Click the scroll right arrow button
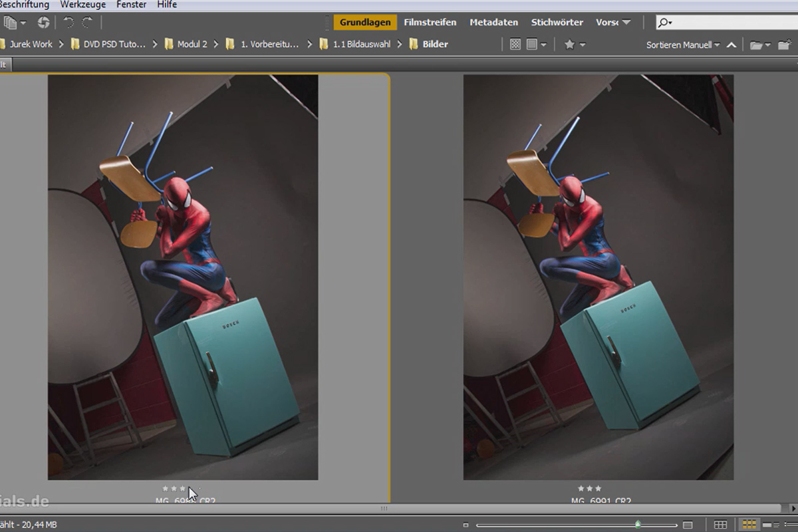The height and width of the screenshot is (532, 798). [792, 509]
